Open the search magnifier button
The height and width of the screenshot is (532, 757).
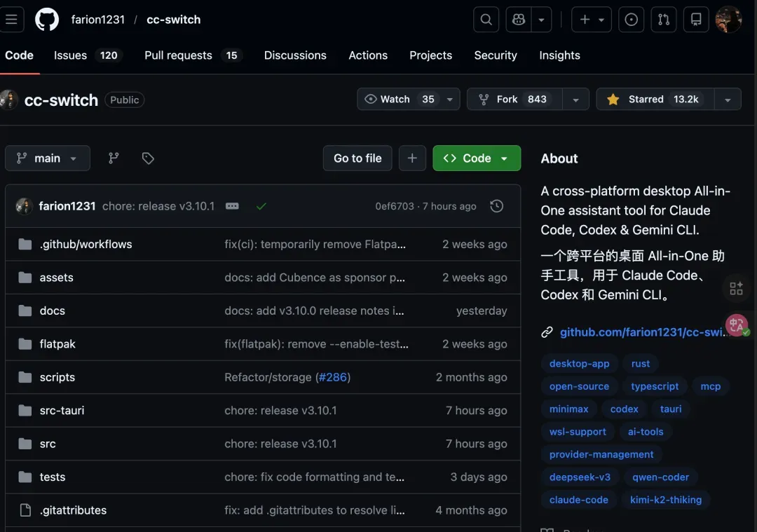tap(486, 20)
